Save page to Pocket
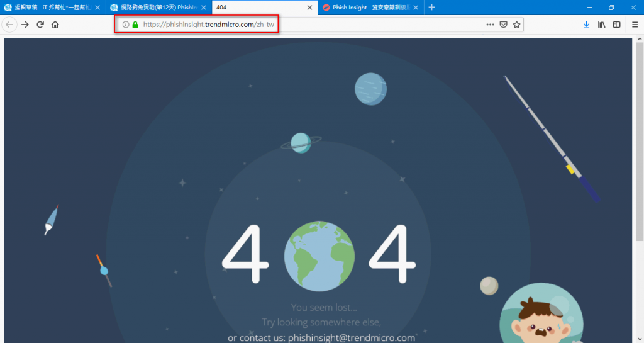 click(504, 25)
